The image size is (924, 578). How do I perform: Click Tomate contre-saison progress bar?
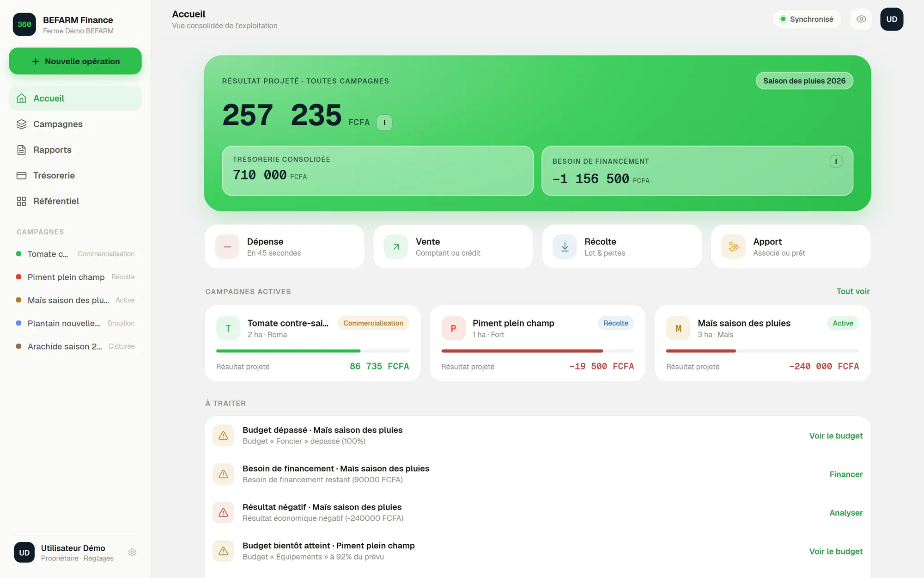click(x=313, y=351)
